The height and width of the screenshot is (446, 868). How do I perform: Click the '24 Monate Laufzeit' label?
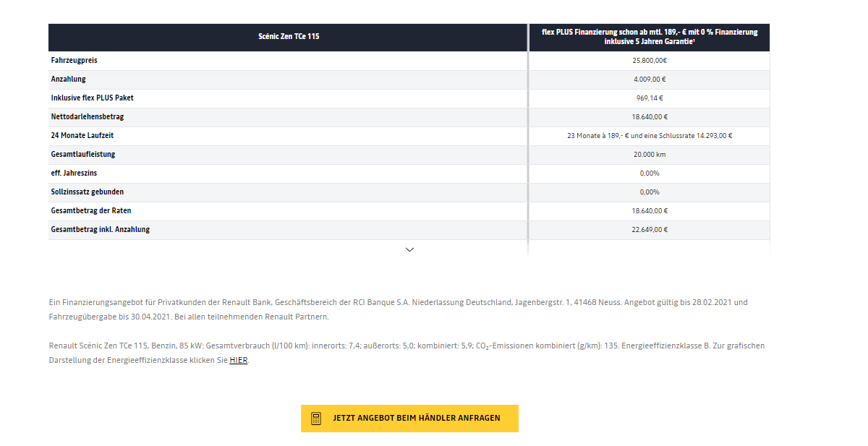coord(82,135)
